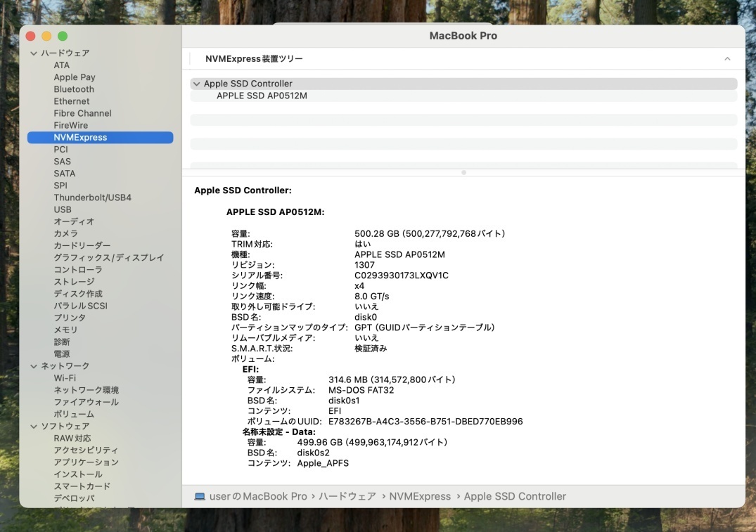Click userのMacBook Pro in path bar

click(258, 497)
